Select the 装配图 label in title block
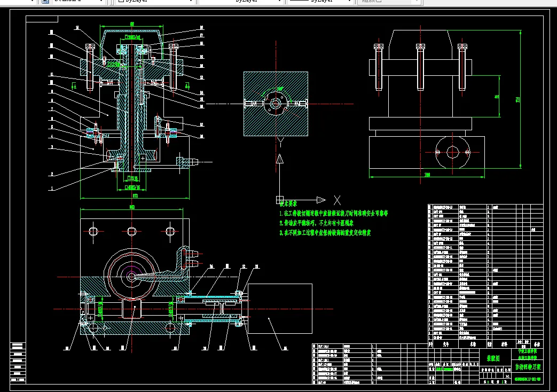This screenshot has height=392, width=557. (493, 358)
